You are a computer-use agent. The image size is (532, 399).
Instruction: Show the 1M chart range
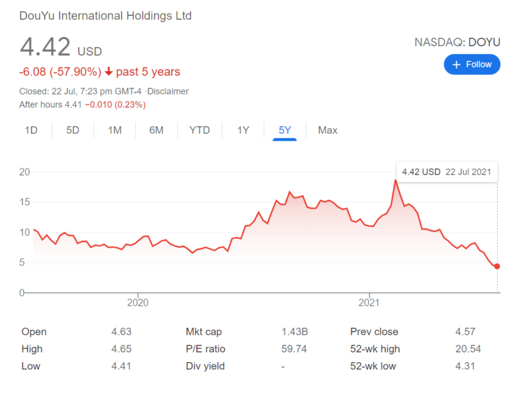(115, 130)
